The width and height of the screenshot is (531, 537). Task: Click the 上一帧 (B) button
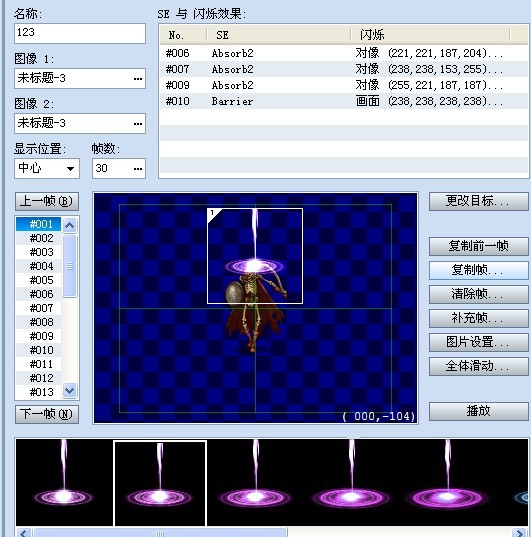[x=47, y=201]
